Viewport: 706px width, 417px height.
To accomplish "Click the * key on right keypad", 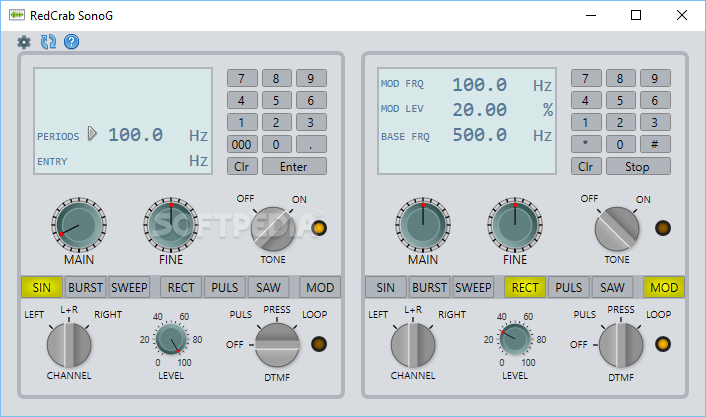I will (x=586, y=145).
